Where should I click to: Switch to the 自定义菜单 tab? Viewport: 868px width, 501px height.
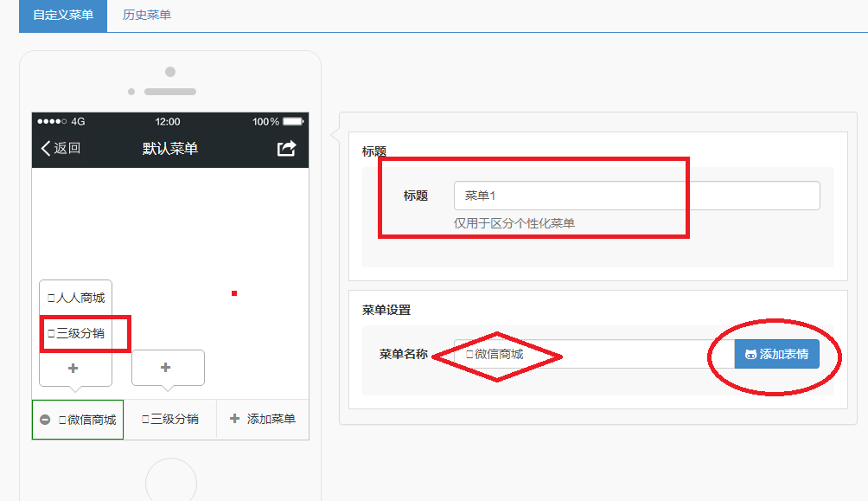point(63,16)
